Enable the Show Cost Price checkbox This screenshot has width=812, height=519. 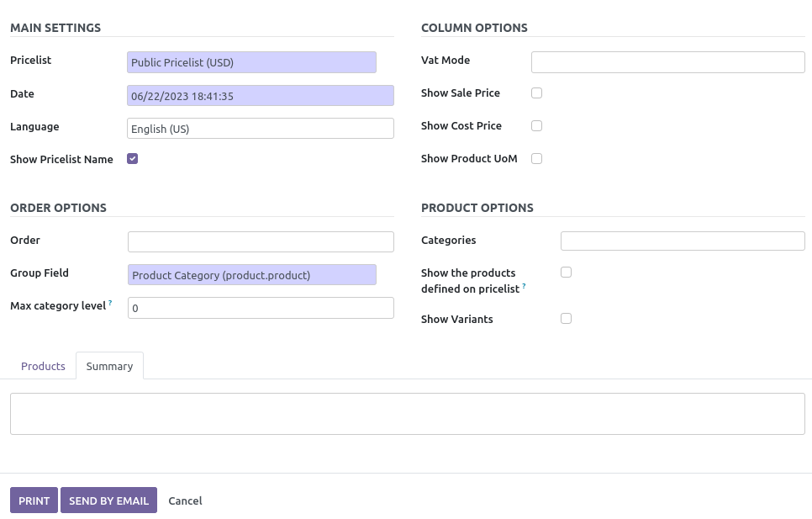(x=536, y=125)
